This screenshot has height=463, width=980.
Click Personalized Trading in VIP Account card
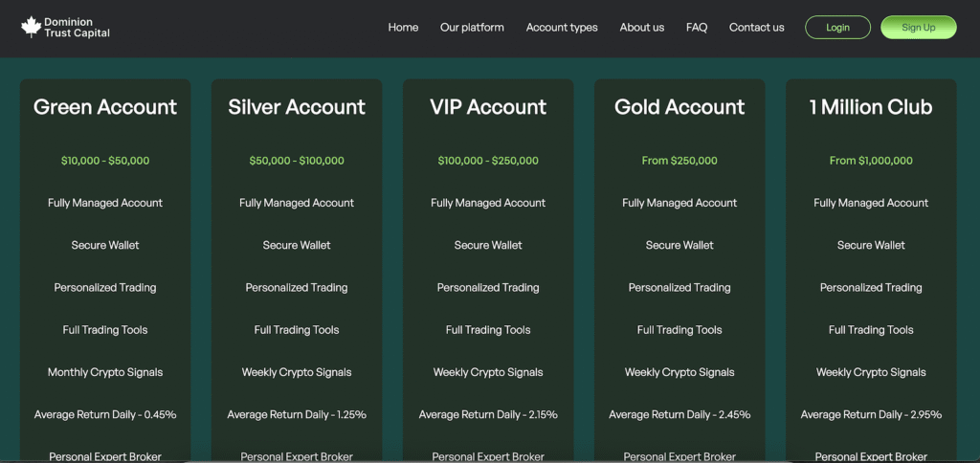click(488, 287)
